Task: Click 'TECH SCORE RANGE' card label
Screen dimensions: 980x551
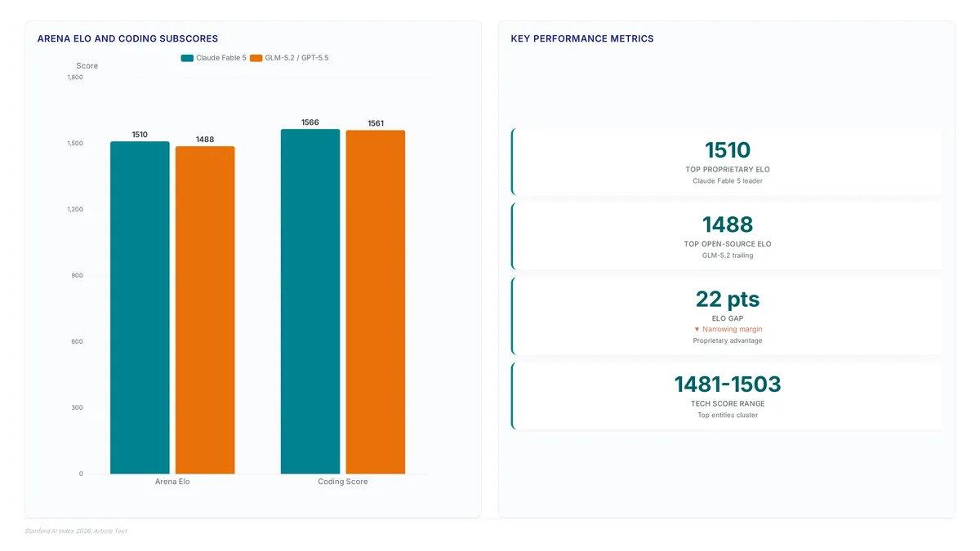Action: (728, 403)
